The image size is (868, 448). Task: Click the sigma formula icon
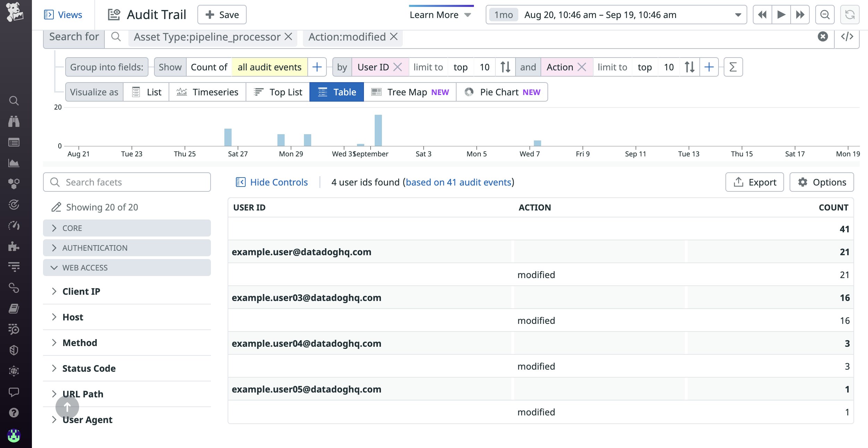pos(733,67)
